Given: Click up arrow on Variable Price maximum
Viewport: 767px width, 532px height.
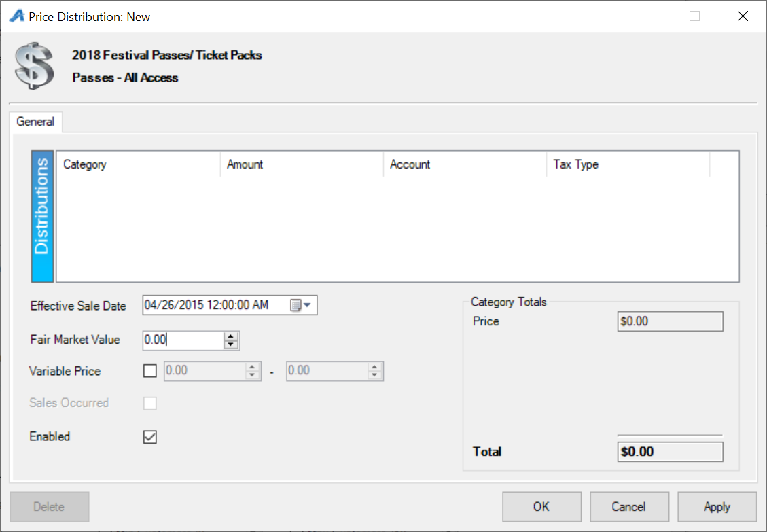Looking at the screenshot, I should pyautogui.click(x=374, y=367).
